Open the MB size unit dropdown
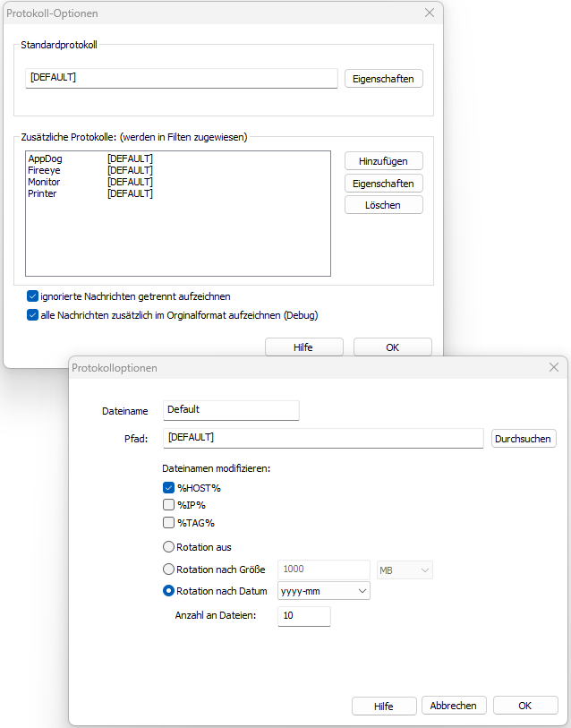This screenshot has height=728, width=571. [x=405, y=570]
